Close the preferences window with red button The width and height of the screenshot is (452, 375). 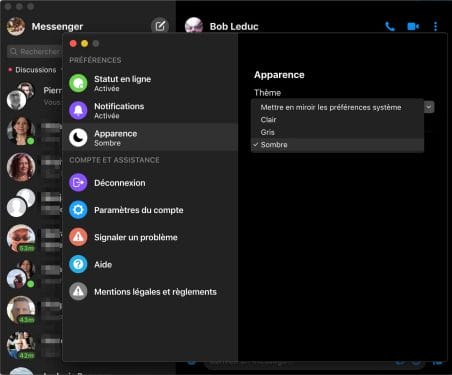point(73,43)
